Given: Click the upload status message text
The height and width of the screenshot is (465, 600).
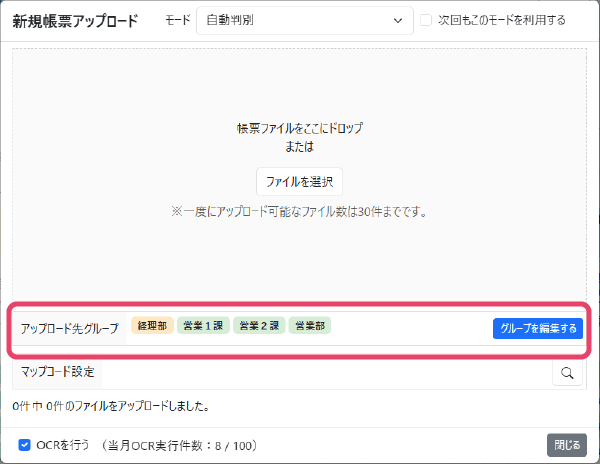Looking at the screenshot, I should click(110, 407).
